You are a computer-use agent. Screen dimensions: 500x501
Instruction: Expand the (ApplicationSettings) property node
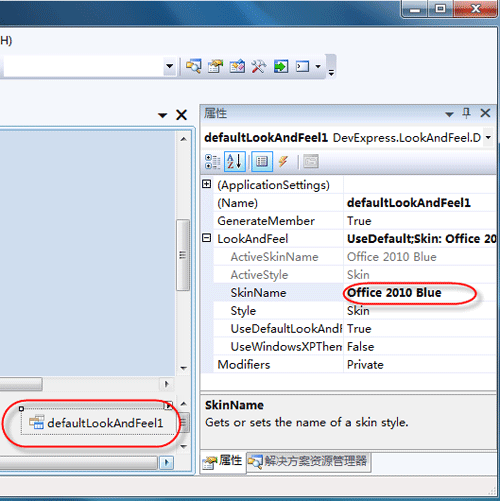pyautogui.click(x=207, y=184)
